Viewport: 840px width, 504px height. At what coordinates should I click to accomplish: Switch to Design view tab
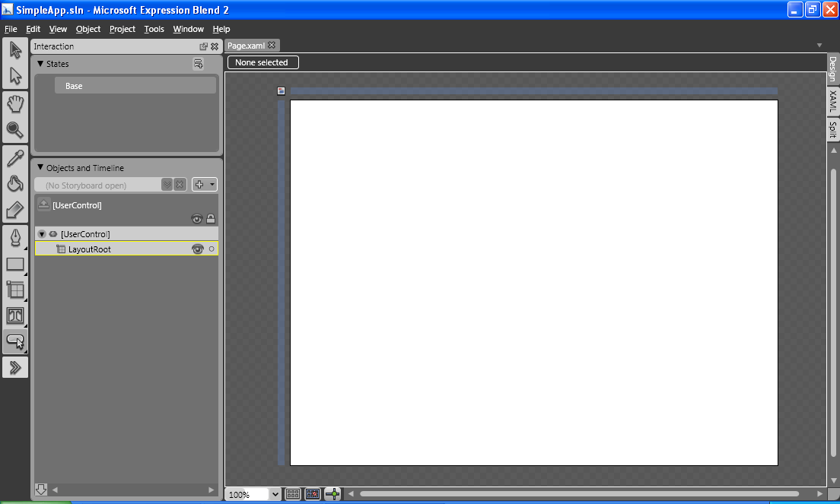(832, 68)
